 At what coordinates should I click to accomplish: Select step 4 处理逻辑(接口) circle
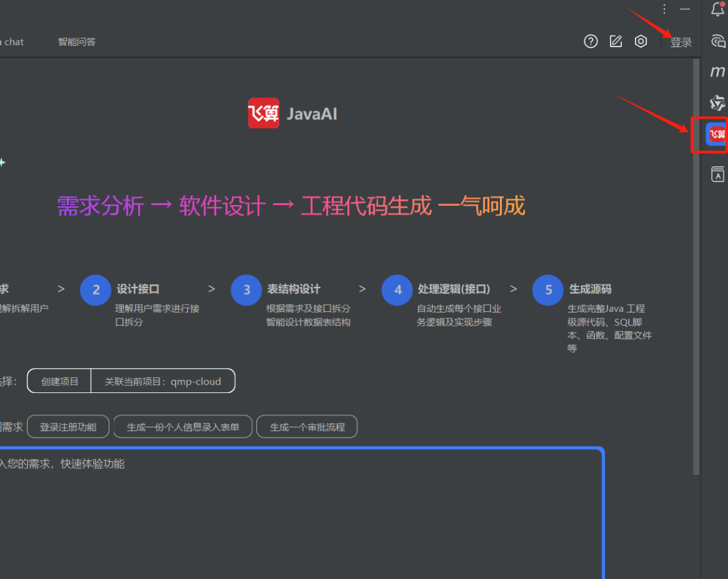point(398,290)
